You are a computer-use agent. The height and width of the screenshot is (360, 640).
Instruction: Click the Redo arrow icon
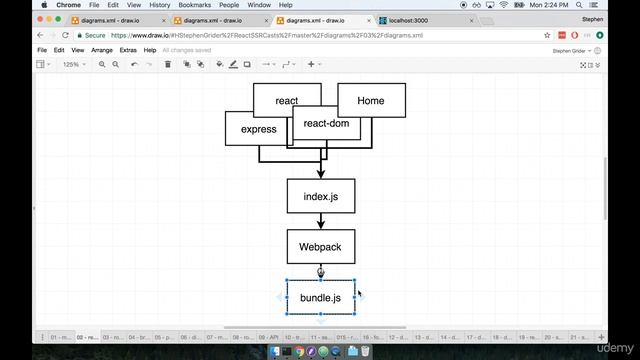tap(149, 64)
